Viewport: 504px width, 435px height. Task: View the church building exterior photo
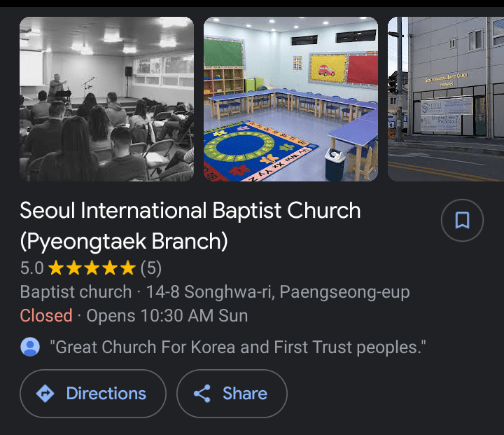pos(445,99)
